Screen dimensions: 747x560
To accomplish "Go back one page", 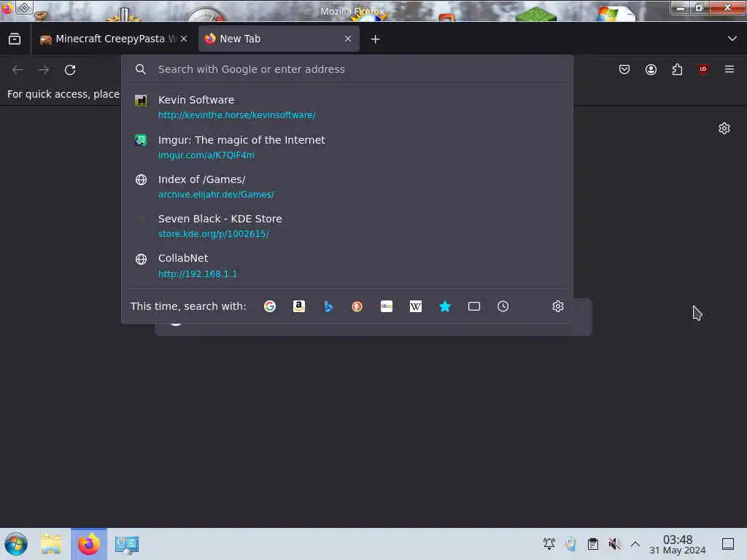I will pos(18,70).
